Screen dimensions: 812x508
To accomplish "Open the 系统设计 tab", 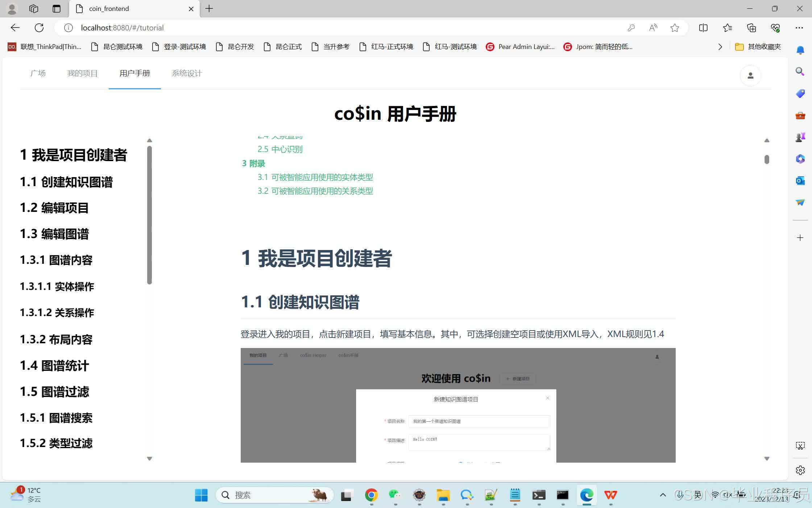I will [187, 73].
